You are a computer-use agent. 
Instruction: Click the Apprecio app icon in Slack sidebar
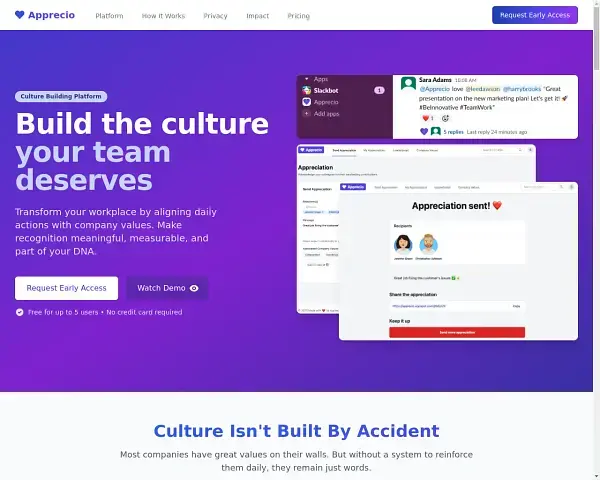(x=307, y=102)
